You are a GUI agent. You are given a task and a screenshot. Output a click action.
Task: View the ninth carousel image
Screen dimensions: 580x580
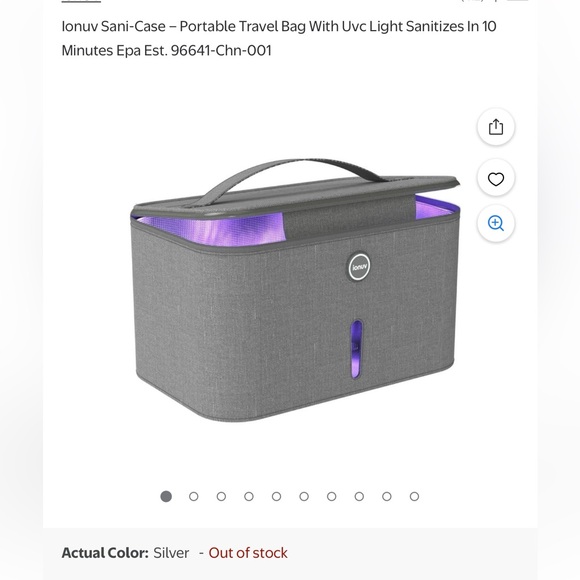click(387, 496)
